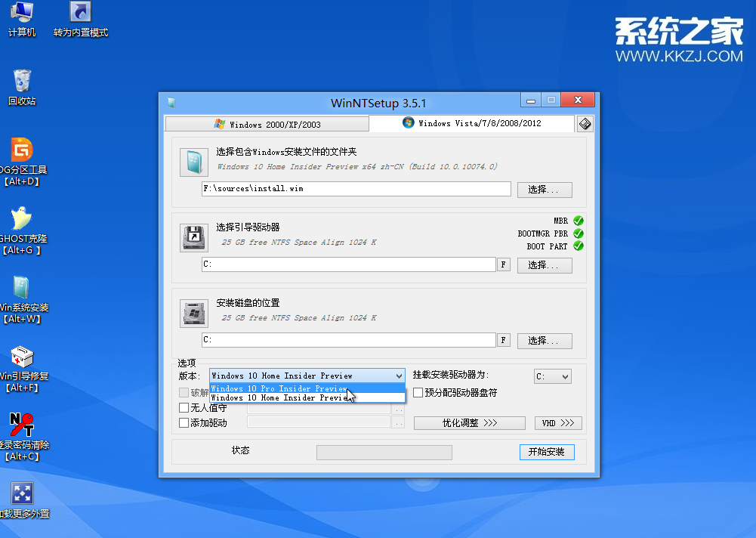
Task: Click 选择 button for boot drive
Action: (545, 265)
